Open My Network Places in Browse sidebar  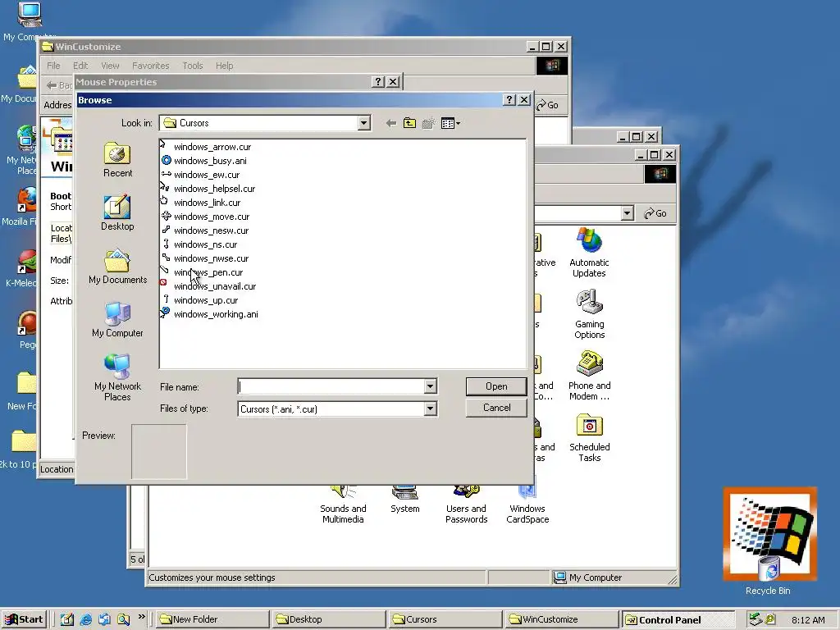click(117, 377)
